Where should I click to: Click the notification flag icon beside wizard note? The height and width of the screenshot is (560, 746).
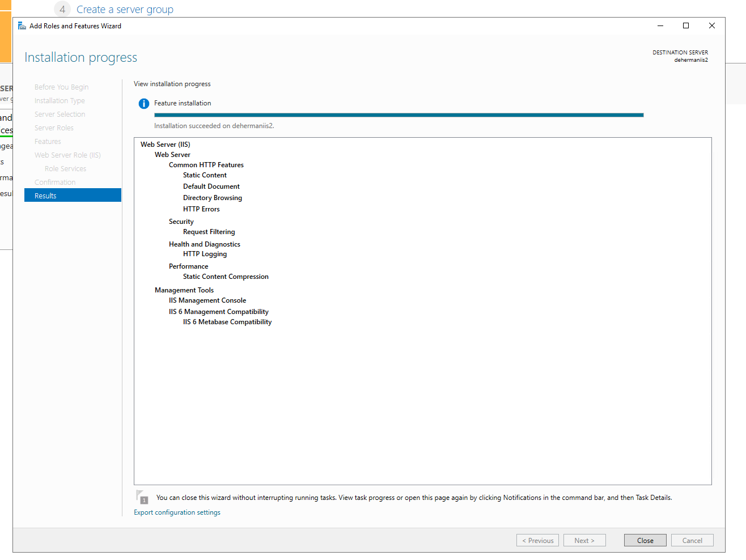142,497
